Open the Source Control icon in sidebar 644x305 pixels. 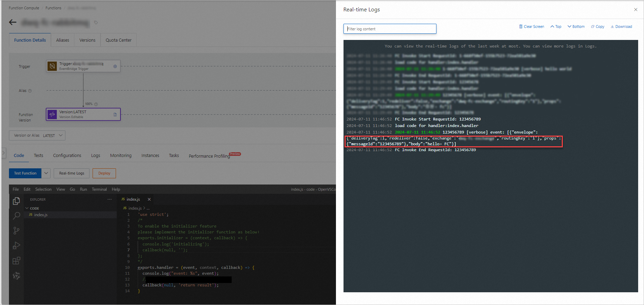pos(16,231)
